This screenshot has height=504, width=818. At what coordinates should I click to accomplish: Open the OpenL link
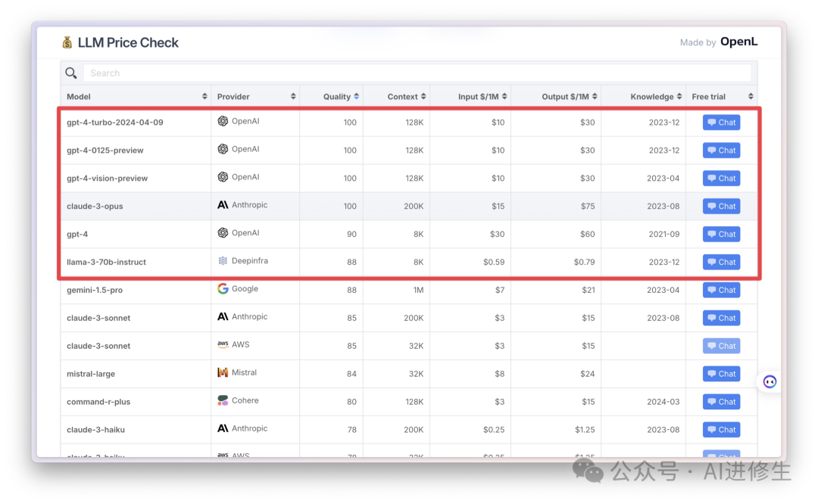pyautogui.click(x=738, y=42)
